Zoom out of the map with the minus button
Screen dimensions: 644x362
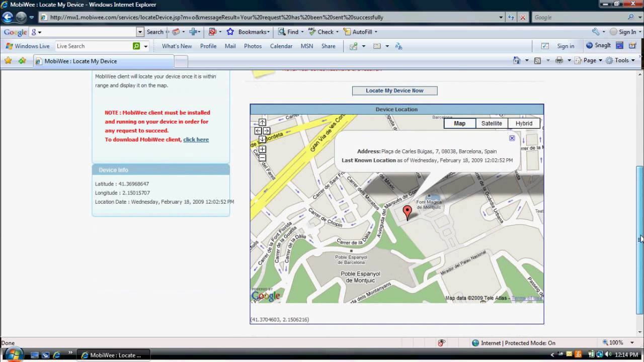(262, 158)
